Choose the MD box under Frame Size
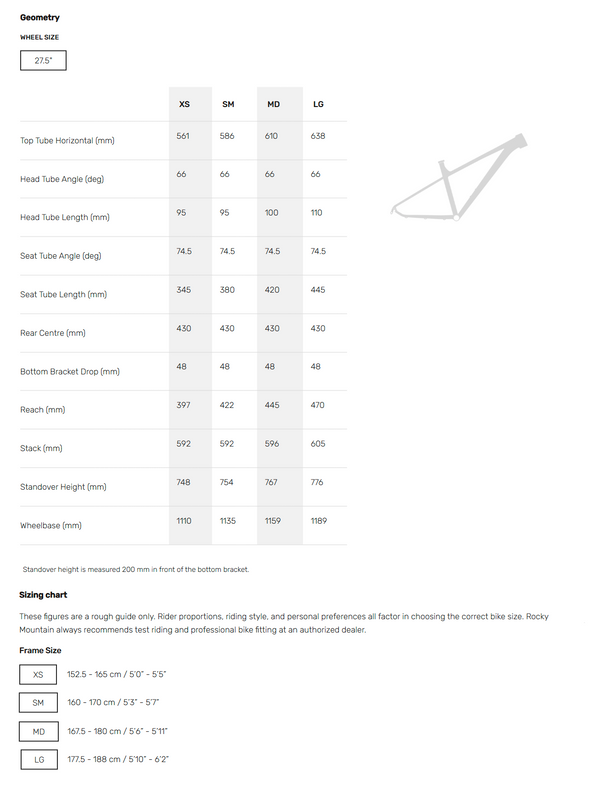This screenshot has width=600, height=791. [38, 731]
